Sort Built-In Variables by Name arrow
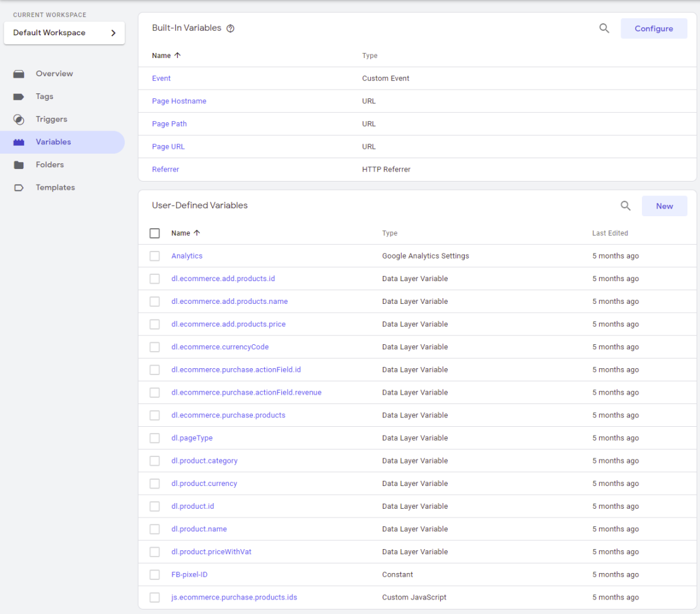This screenshot has height=614, width=700. [178, 55]
